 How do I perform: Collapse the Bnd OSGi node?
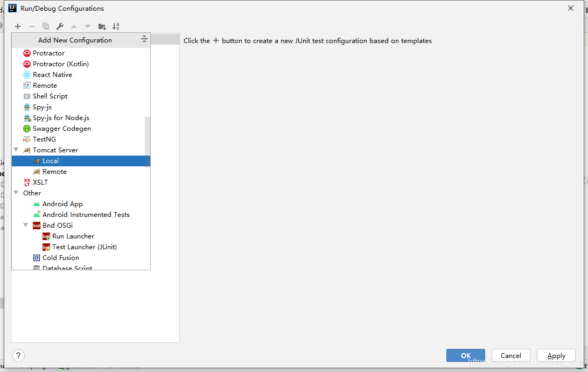pyautogui.click(x=26, y=225)
